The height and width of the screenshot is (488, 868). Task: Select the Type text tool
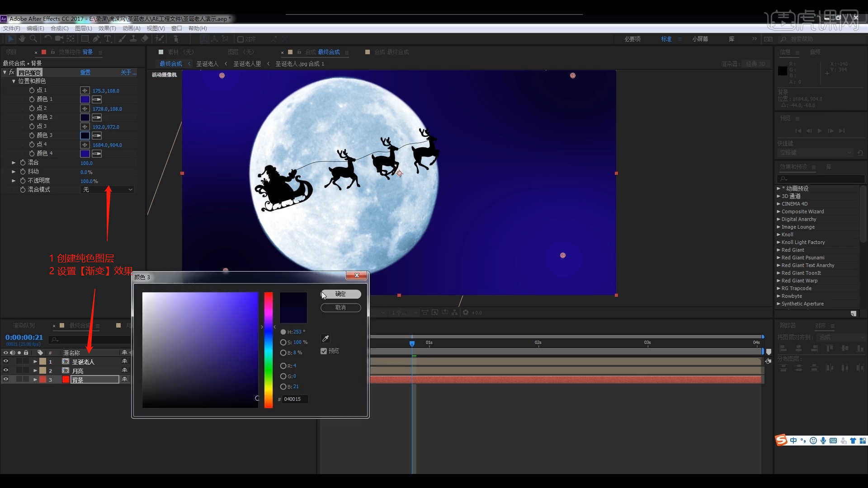(108, 39)
